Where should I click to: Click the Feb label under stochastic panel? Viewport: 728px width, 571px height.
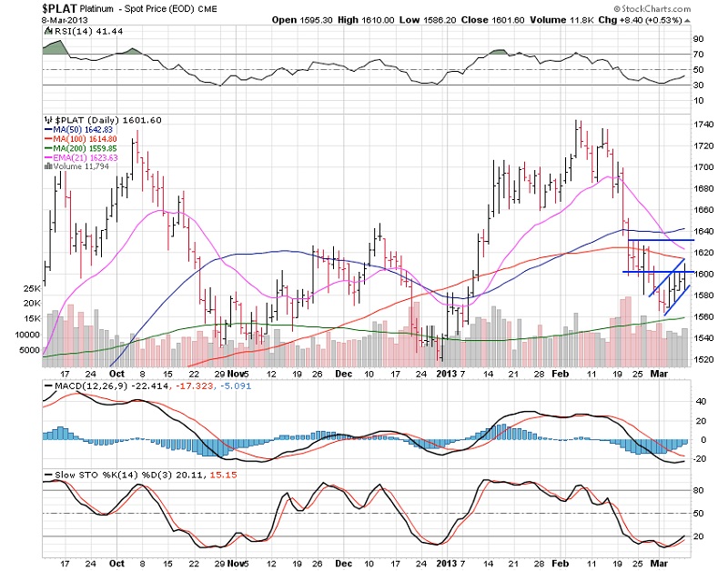pyautogui.click(x=561, y=563)
